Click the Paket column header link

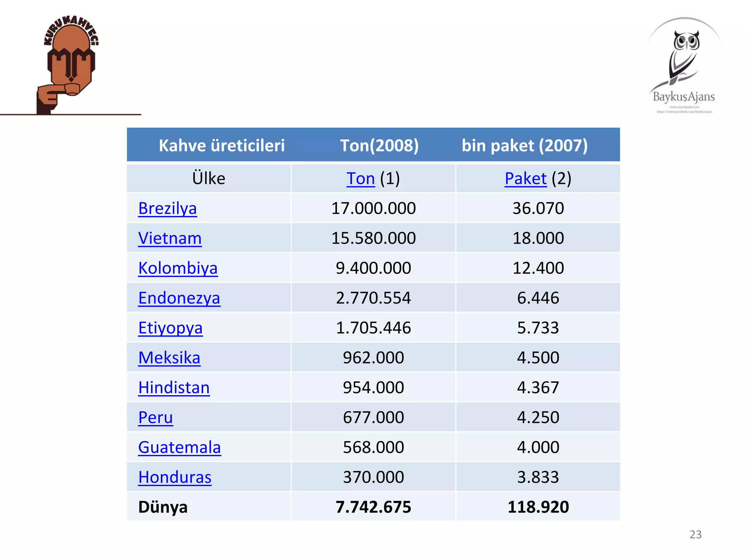526,179
